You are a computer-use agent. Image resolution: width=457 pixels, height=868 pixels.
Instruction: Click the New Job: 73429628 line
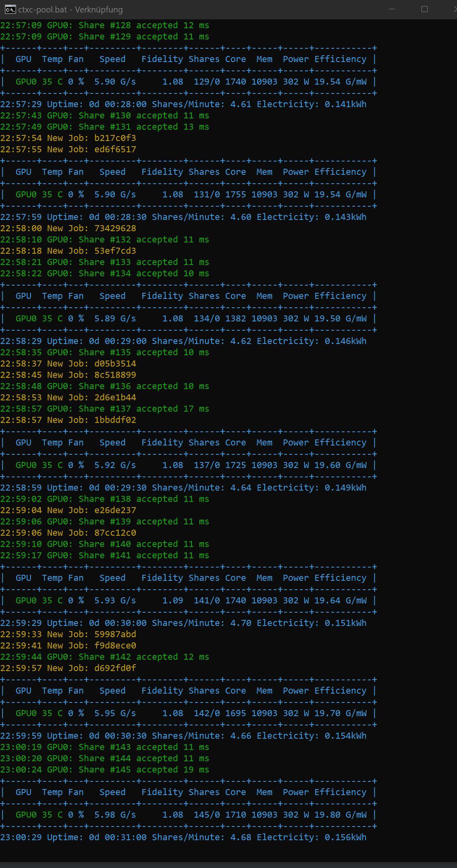[68, 228]
